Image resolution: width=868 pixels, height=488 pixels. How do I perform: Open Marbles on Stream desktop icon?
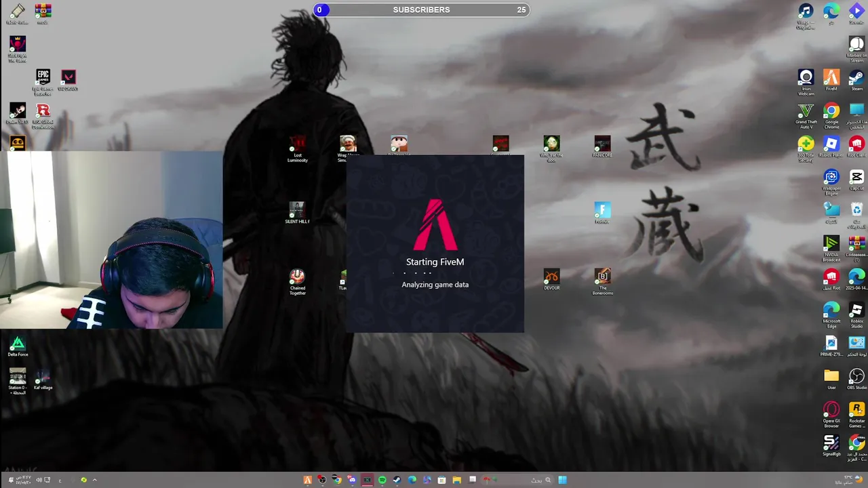click(x=856, y=49)
